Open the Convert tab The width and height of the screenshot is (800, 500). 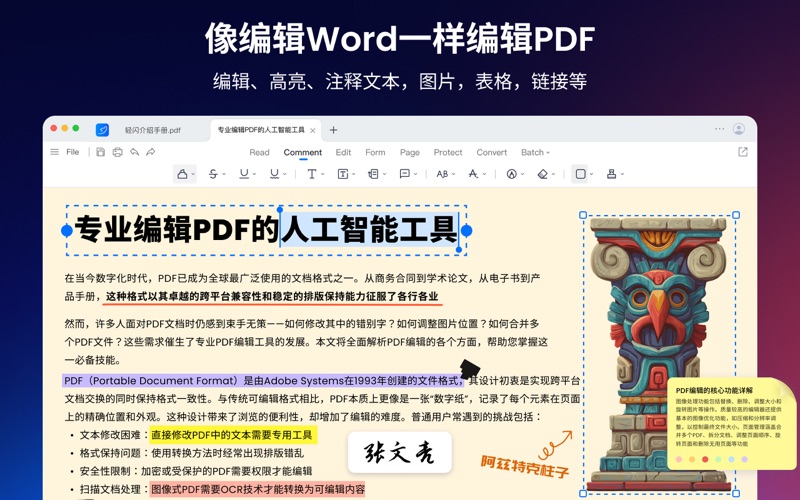492,153
